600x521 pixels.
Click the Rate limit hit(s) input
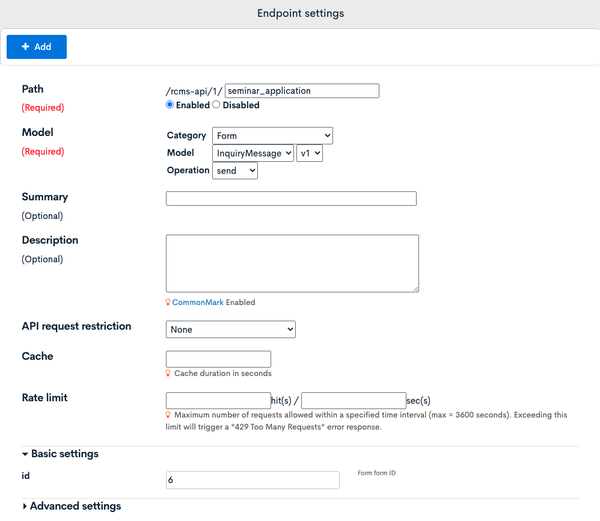[218, 401]
